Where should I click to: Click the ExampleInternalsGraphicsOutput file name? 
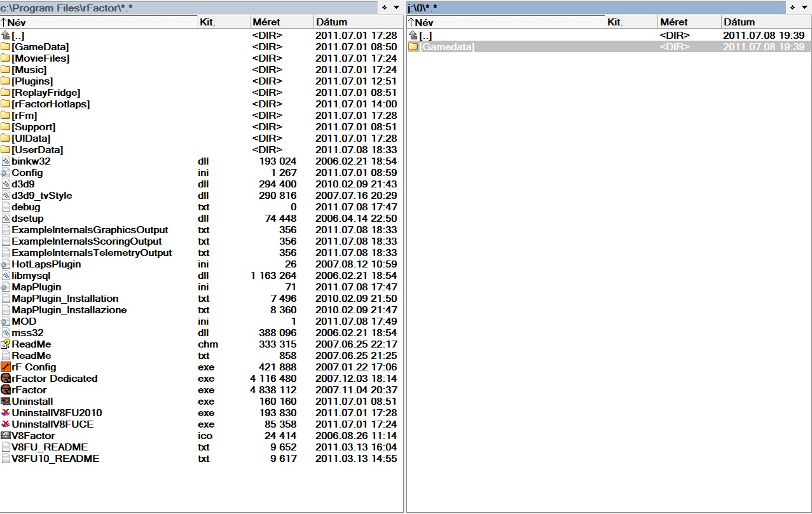[90, 230]
